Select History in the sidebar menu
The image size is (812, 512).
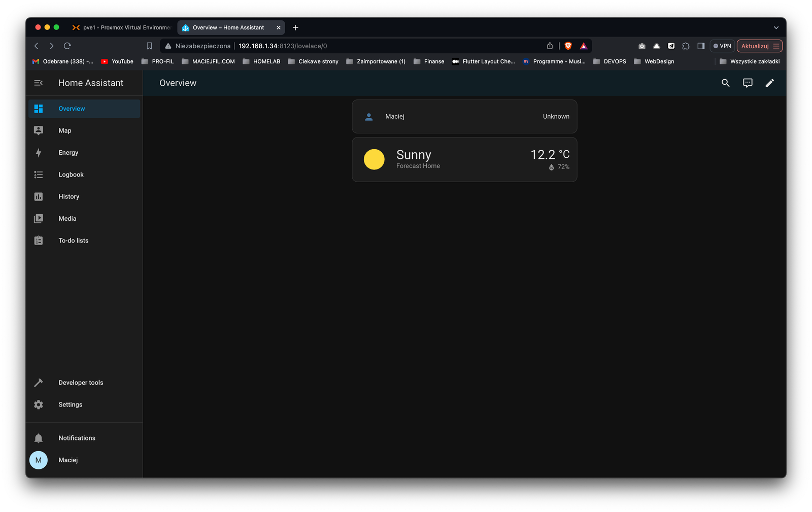click(x=69, y=196)
